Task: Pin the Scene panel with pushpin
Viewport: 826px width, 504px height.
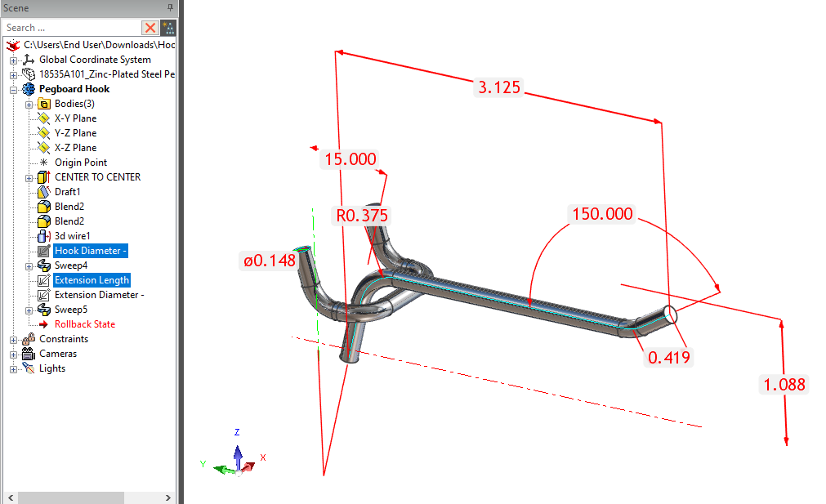Action: [170, 7]
